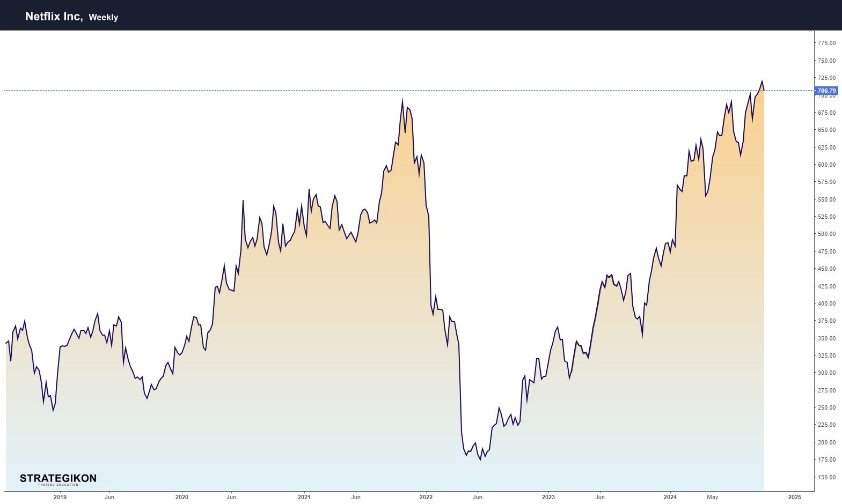This screenshot has width=842, height=504.
Task: Click the May date axis label
Action: (712, 497)
